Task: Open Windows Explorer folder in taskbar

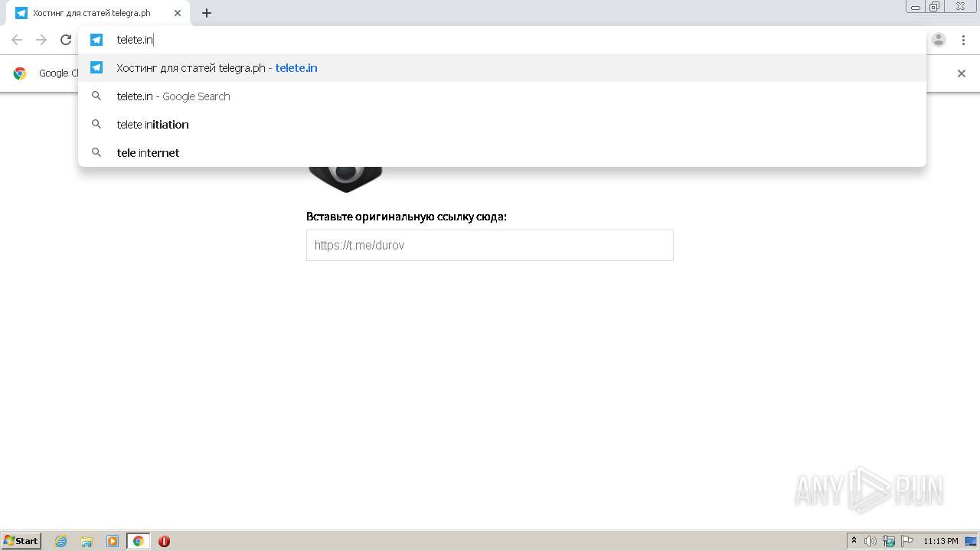Action: coord(87,541)
